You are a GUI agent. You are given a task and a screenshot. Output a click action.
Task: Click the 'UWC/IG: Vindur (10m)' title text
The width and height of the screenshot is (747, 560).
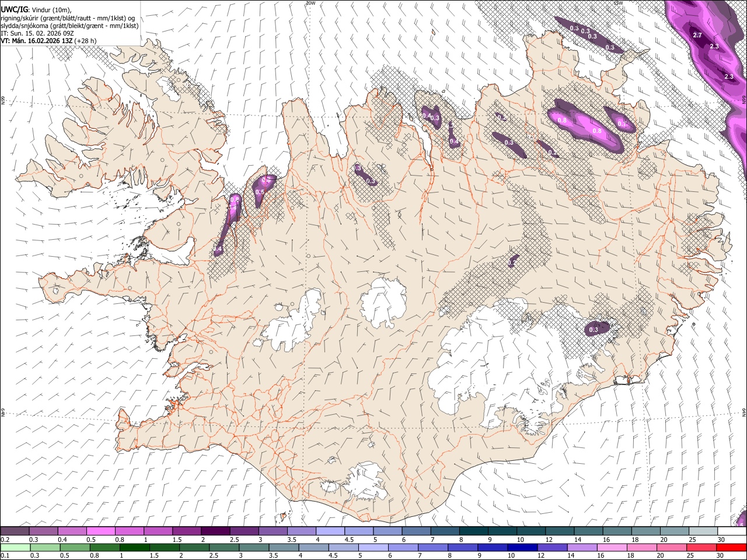point(36,9)
